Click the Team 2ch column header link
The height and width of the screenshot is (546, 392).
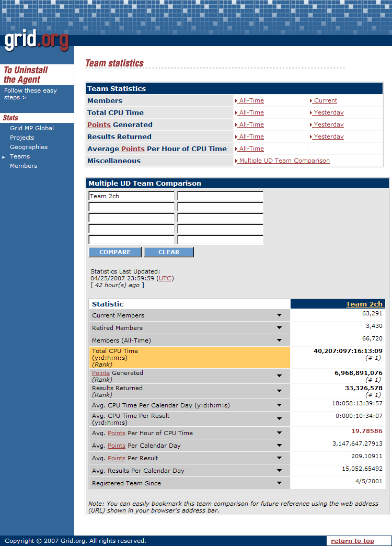pos(364,304)
